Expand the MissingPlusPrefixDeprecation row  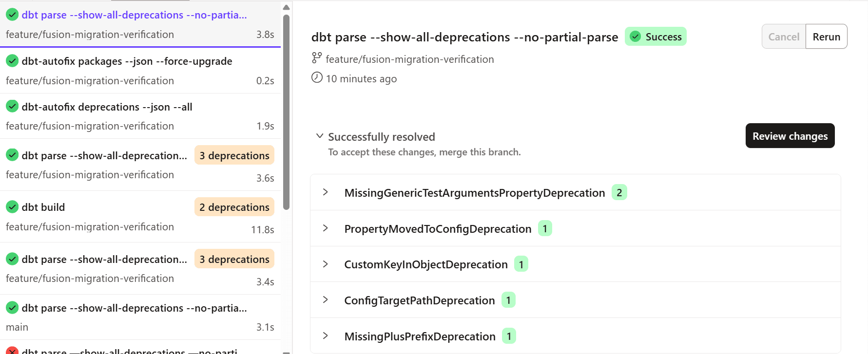(326, 336)
